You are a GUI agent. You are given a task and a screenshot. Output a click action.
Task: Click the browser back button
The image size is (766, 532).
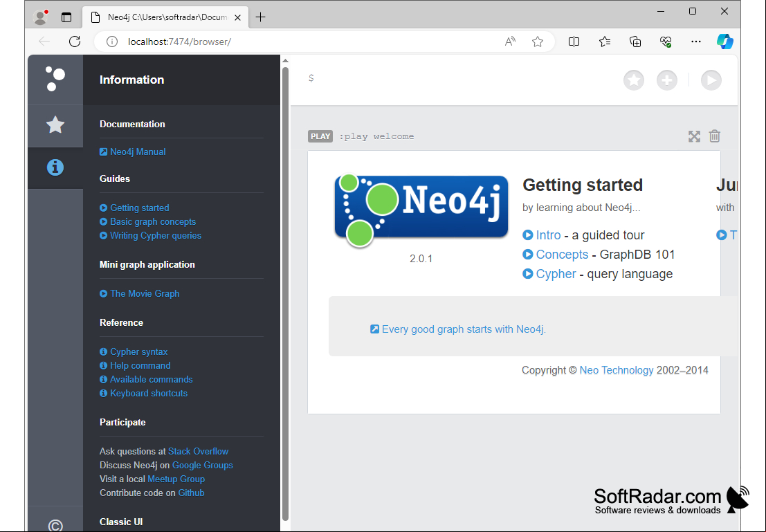coord(44,42)
